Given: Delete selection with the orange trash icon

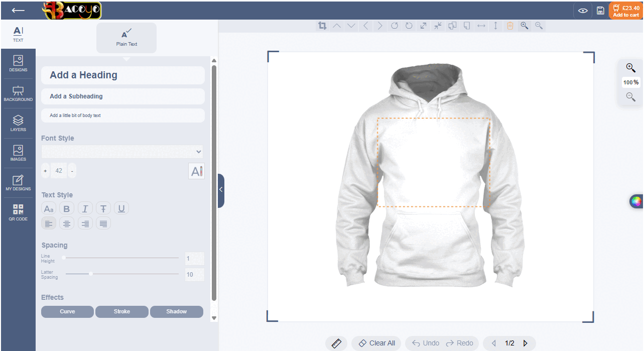Looking at the screenshot, I should coord(509,26).
